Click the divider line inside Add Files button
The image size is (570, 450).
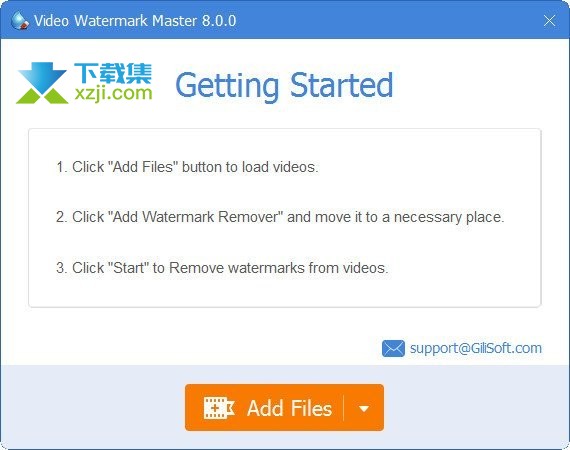pos(343,408)
